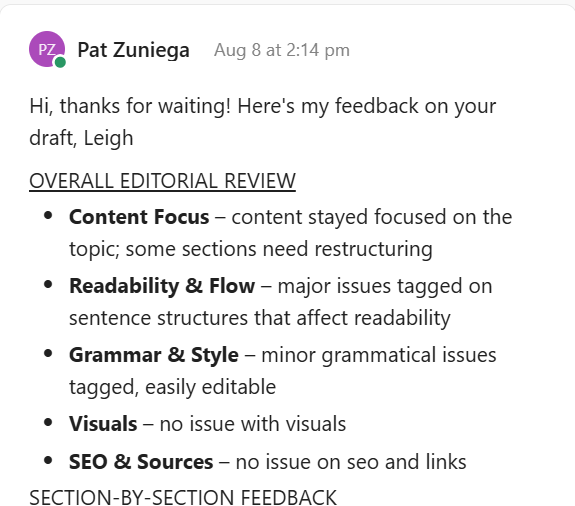Click bullet point beside Readability & Flow
This screenshot has height=506, width=575.
coord(48,285)
